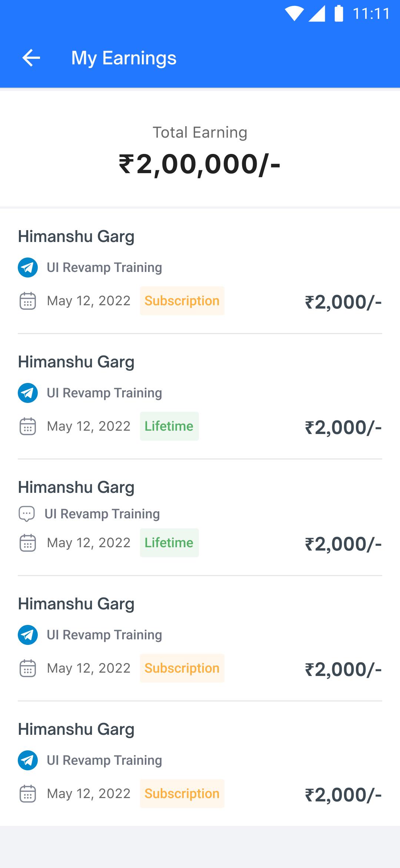Tap the calendar icon in first entry
Screen dimensions: 400x868
pyautogui.click(x=28, y=301)
